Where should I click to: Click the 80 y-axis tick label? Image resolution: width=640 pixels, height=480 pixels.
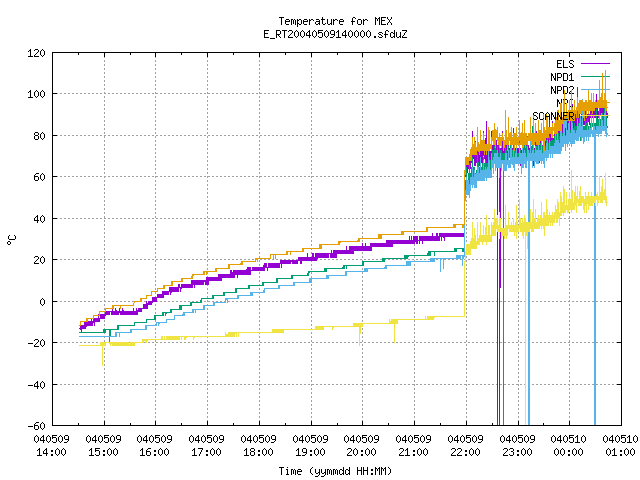39,136
